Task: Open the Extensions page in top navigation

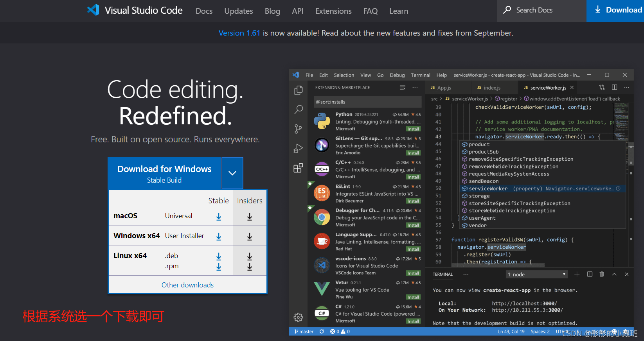Action: [333, 11]
